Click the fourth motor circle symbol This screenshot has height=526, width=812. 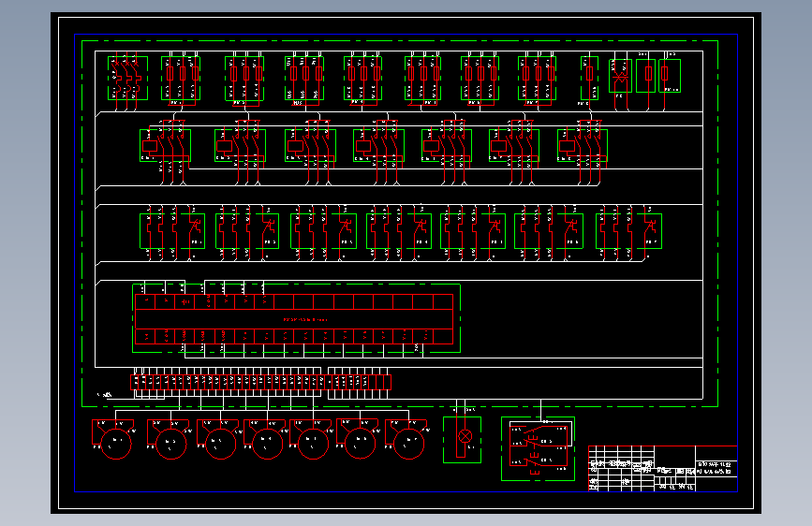tap(267, 444)
